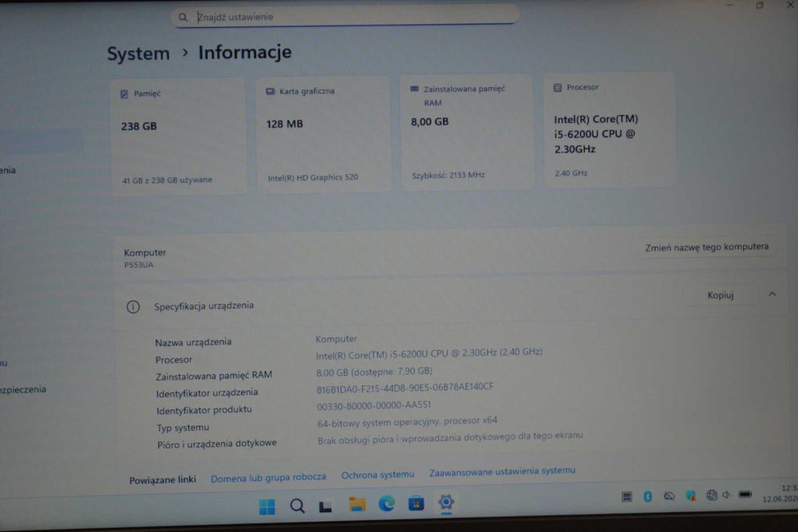The image size is (798, 532).
Task: Restore down the Settings window
Action: pyautogui.click(x=760, y=6)
